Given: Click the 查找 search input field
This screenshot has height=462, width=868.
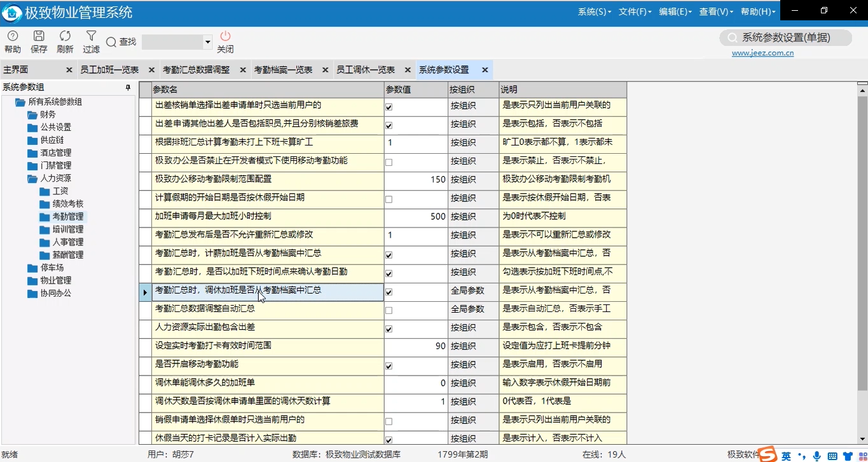Looking at the screenshot, I should [x=172, y=42].
